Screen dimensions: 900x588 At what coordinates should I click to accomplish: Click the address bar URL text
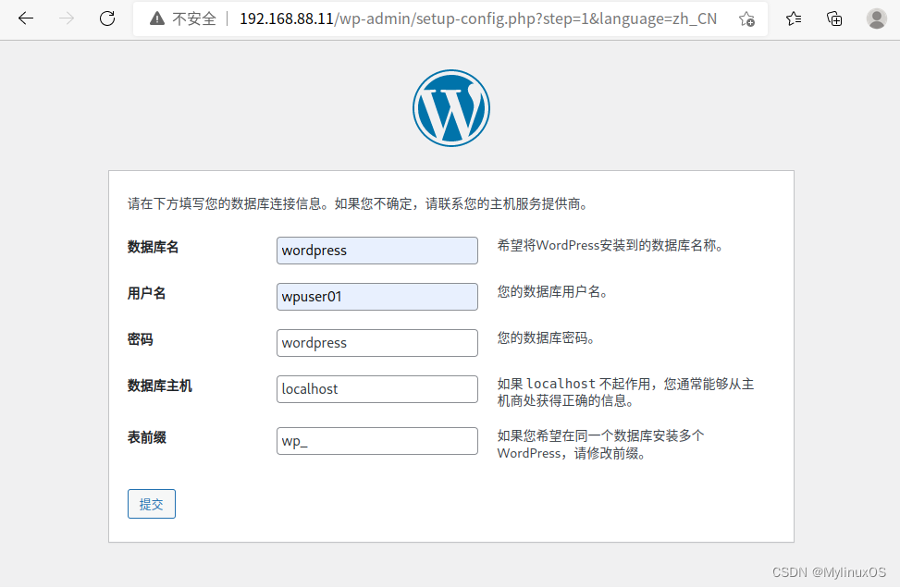point(478,18)
